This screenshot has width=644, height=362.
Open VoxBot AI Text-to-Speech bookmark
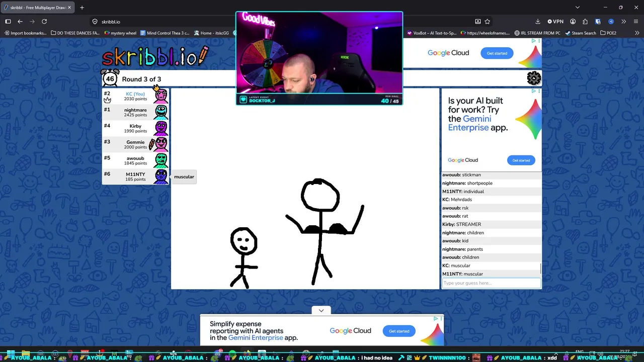pos(432,33)
